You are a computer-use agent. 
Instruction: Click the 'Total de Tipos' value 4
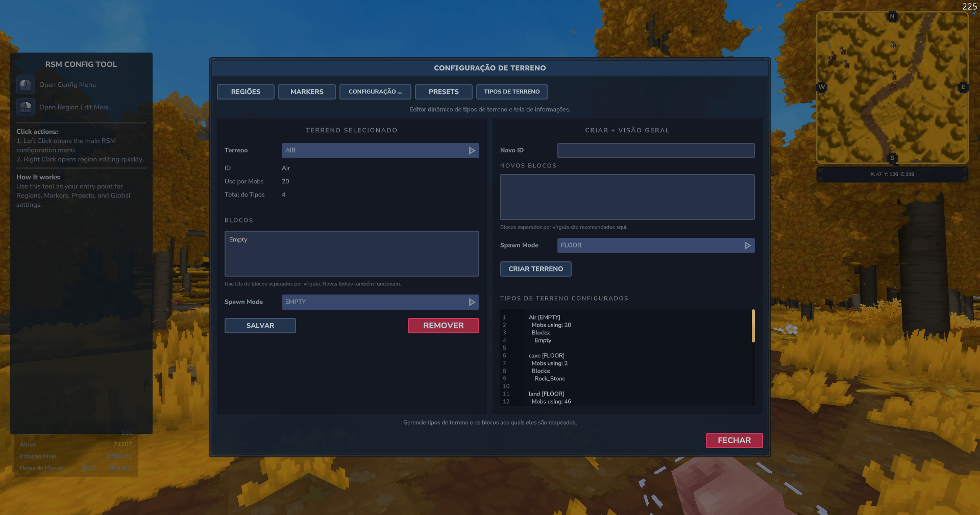[x=283, y=195]
